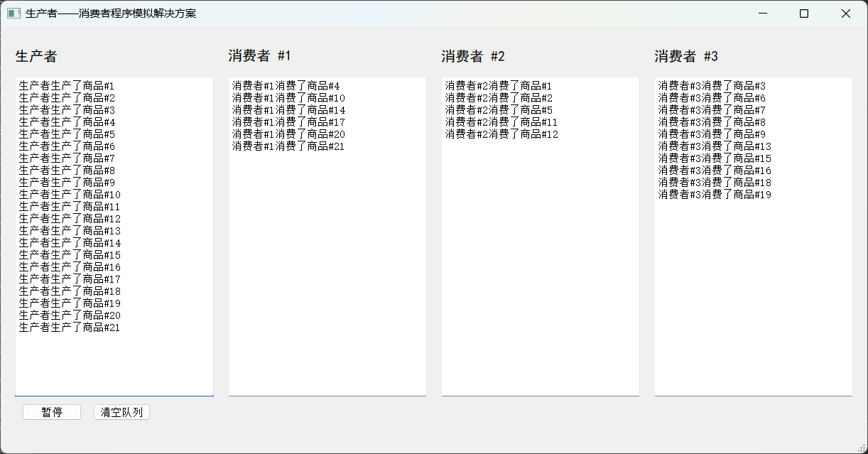Select line 消费者#1消费了商品#21

coord(288,146)
